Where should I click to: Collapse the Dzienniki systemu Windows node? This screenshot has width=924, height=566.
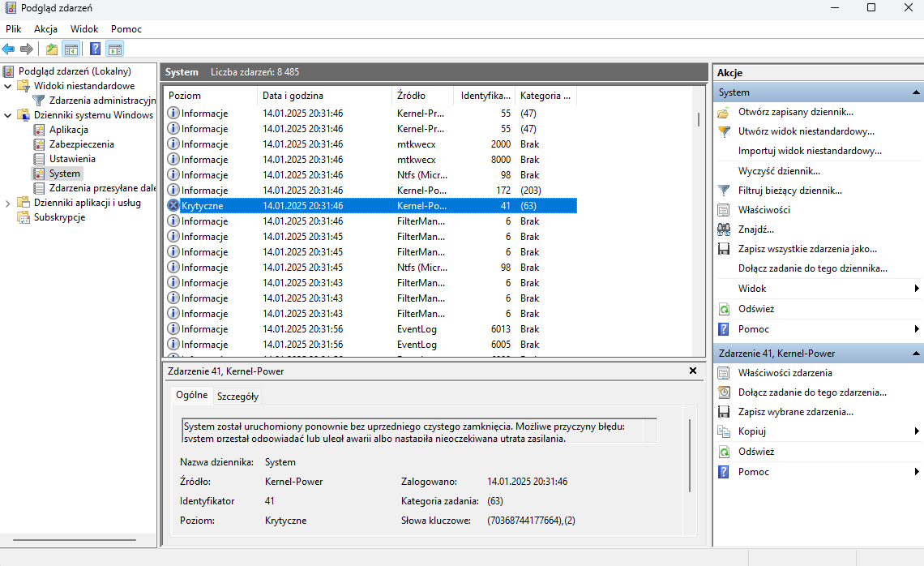(8, 115)
